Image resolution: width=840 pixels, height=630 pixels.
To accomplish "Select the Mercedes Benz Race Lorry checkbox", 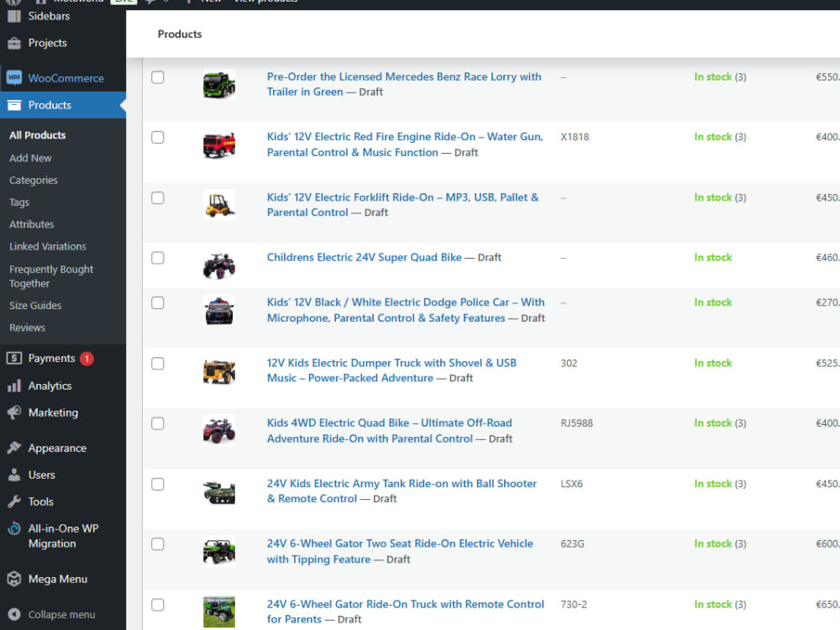I will 158,77.
